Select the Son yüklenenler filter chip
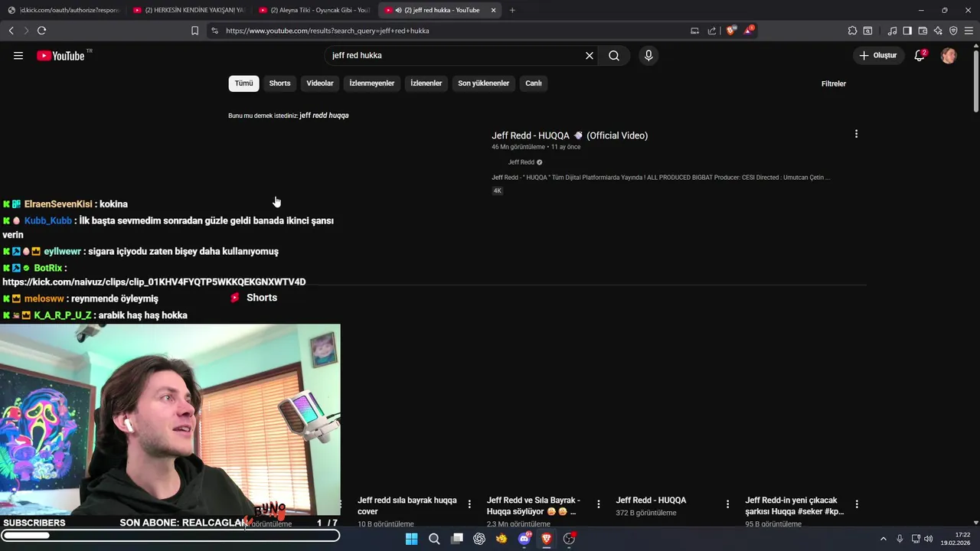 tap(484, 83)
